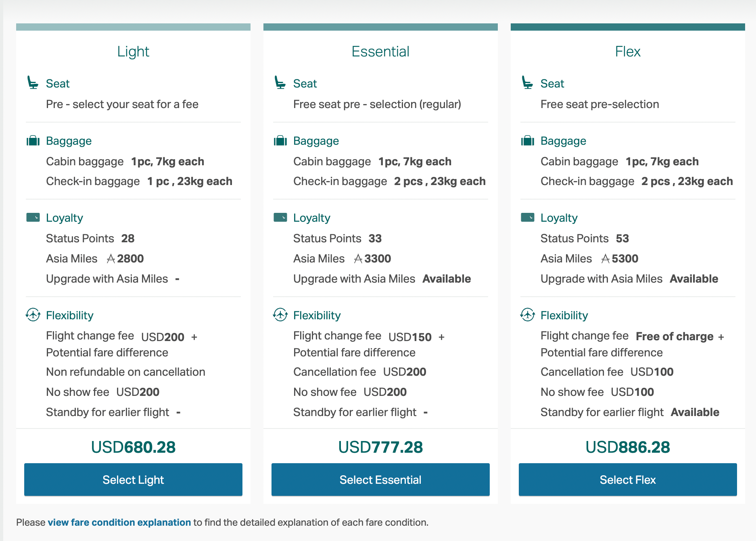Click the Flexibility plane icon under Essential

tap(281, 315)
